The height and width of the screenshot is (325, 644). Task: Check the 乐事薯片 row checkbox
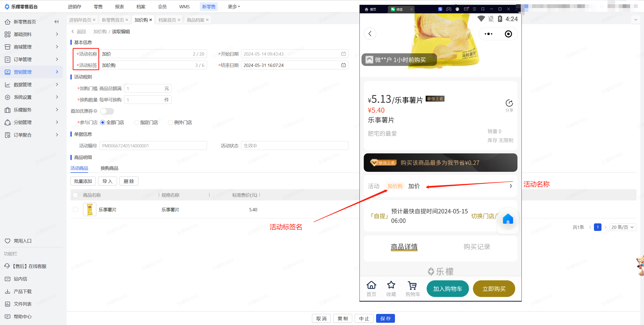point(75,210)
